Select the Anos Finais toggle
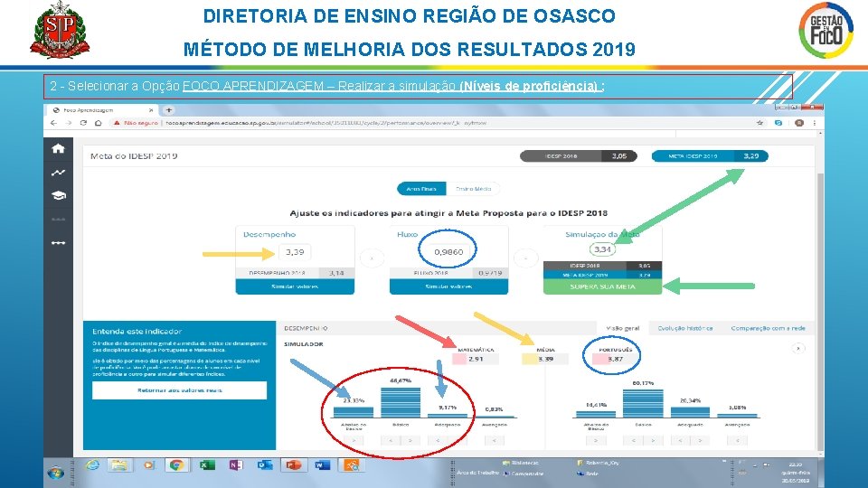 point(421,189)
